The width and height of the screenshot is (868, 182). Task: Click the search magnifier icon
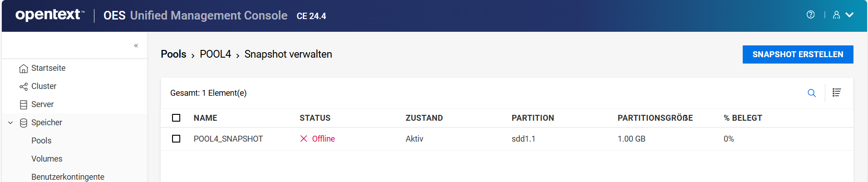coord(812,93)
